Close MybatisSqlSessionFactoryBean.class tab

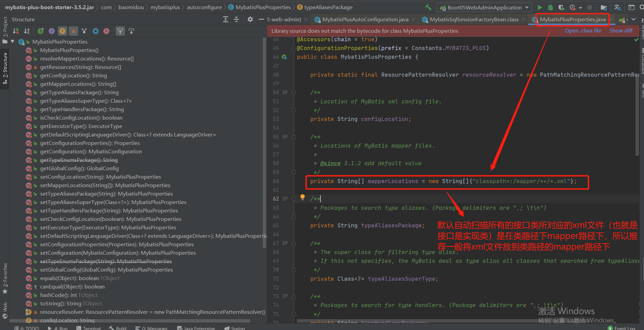523,20
